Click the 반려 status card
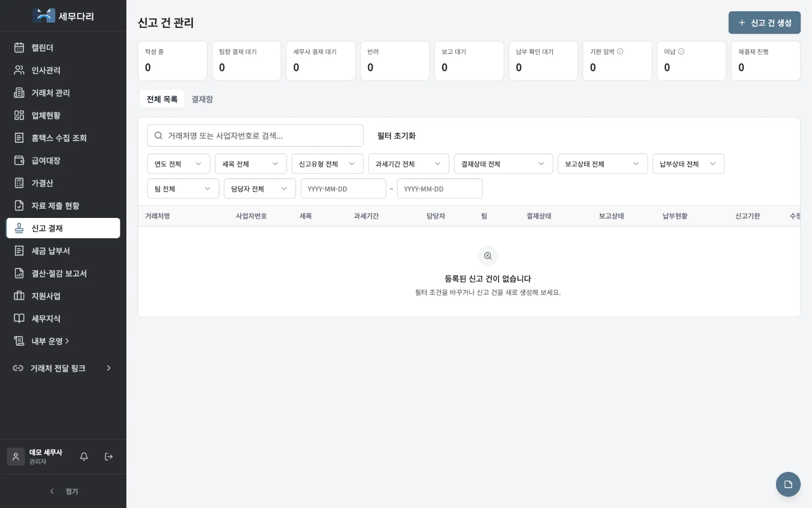The height and width of the screenshot is (508, 812). point(395,60)
